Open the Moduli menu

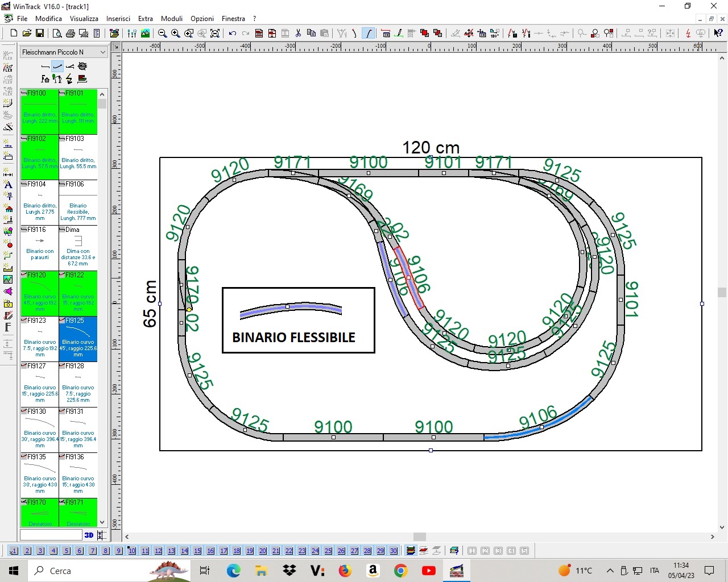[171, 19]
